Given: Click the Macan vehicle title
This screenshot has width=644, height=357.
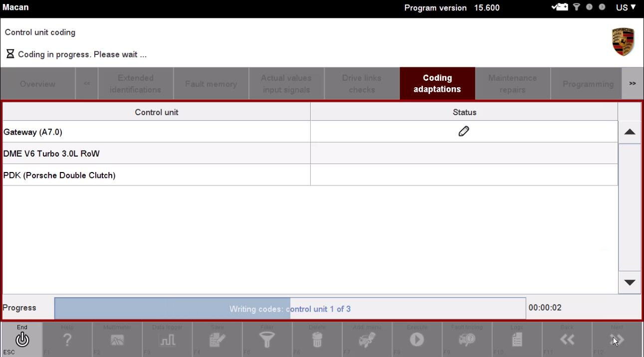Looking at the screenshot, I should point(15,7).
